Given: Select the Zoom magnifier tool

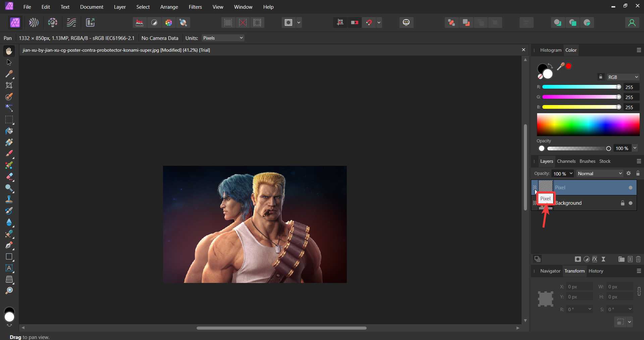Looking at the screenshot, I should point(9,291).
